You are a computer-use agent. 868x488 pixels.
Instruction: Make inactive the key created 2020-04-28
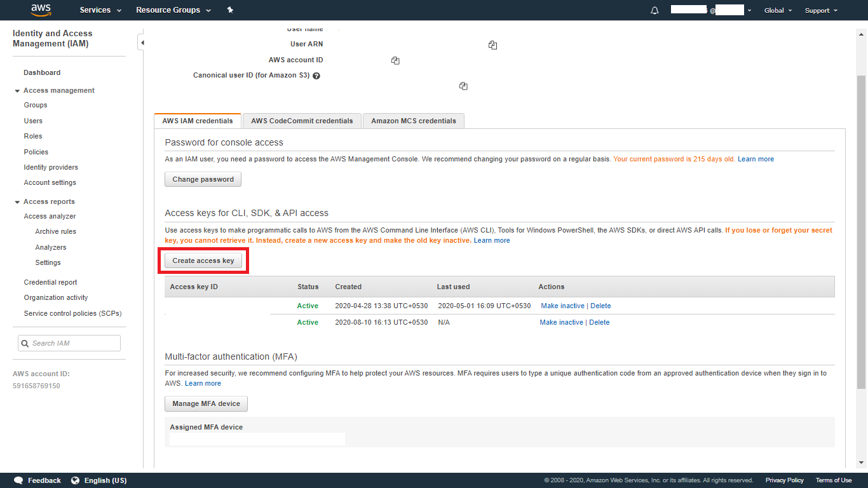(x=562, y=306)
